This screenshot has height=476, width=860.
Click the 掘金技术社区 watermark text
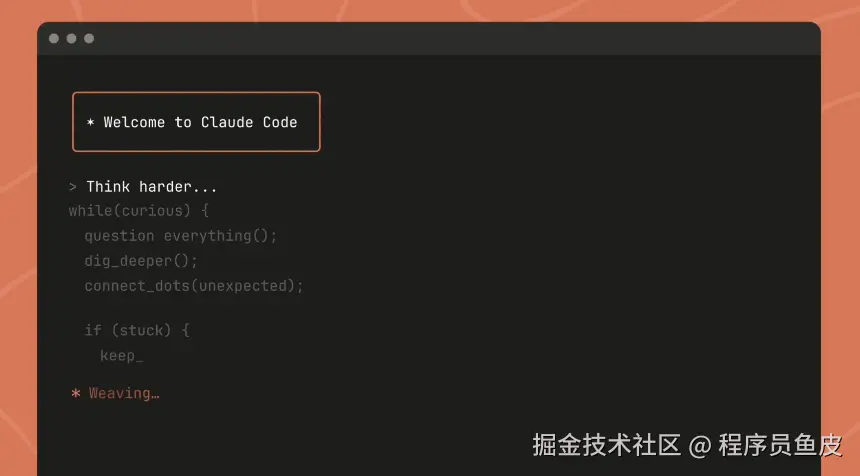click(x=607, y=444)
